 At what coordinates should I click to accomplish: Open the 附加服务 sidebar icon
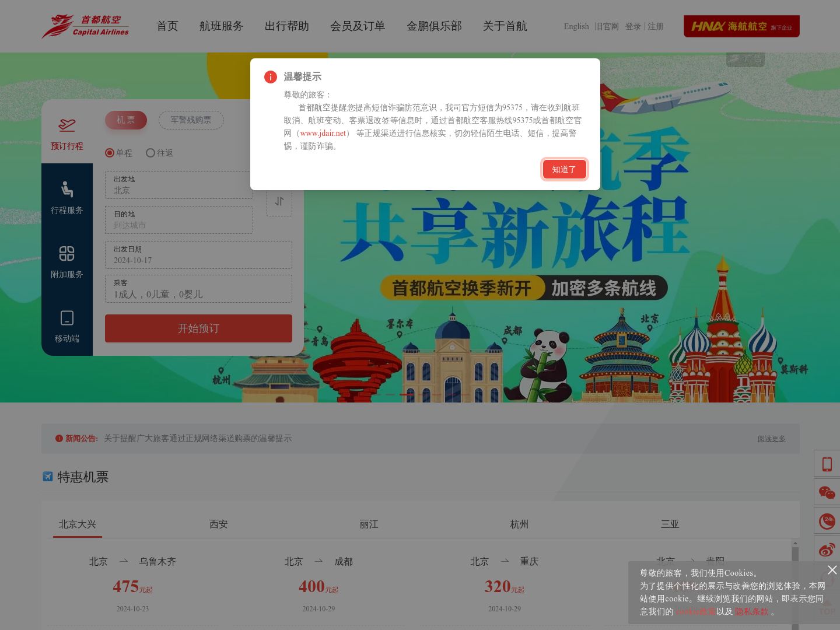coord(67,253)
